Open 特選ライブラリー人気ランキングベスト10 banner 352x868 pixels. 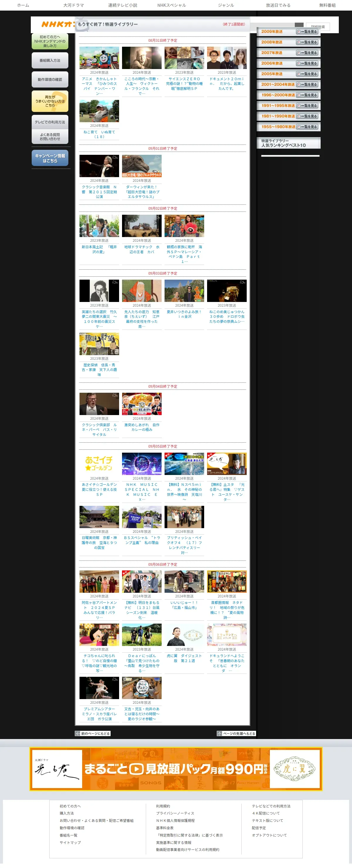(288, 143)
